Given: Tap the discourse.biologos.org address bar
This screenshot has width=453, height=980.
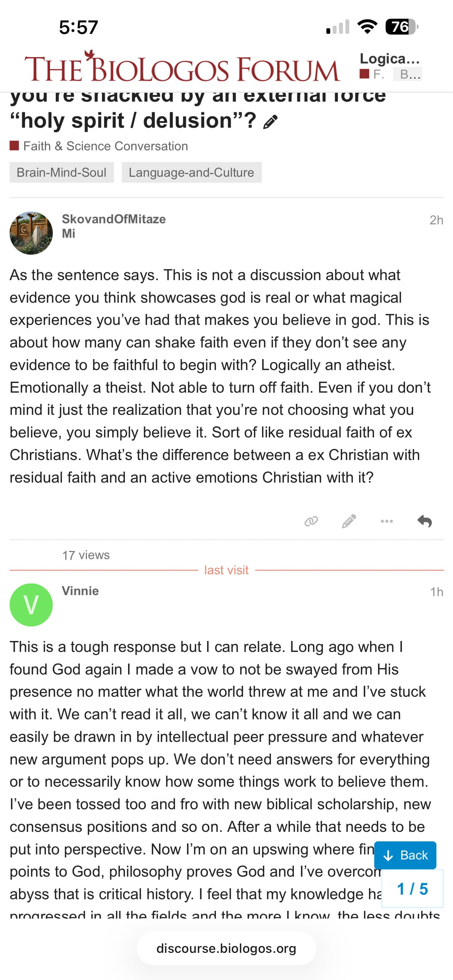Looking at the screenshot, I should [x=226, y=948].
